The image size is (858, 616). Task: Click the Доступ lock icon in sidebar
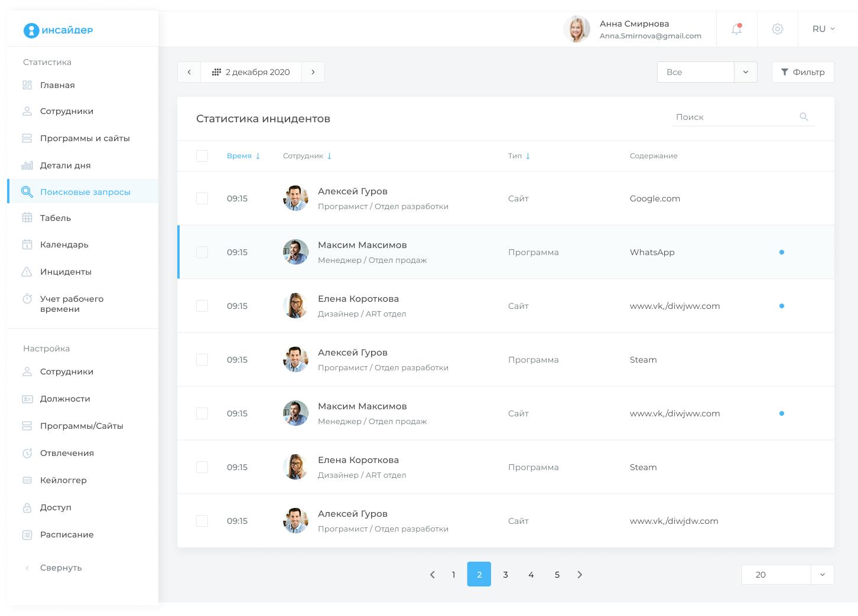click(x=27, y=507)
